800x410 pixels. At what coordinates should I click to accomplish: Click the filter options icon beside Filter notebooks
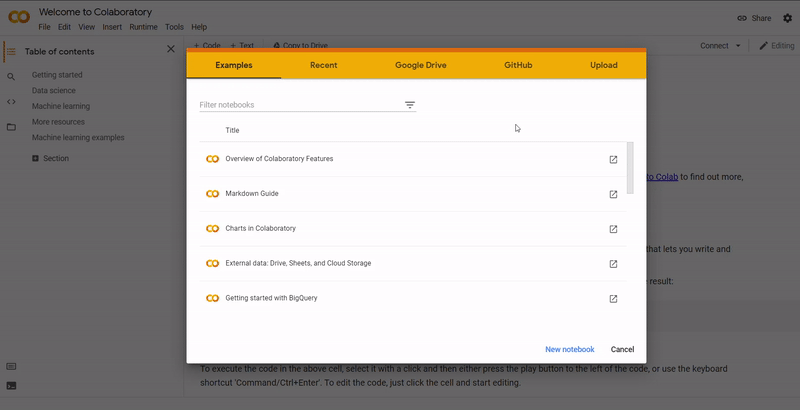pyautogui.click(x=410, y=105)
